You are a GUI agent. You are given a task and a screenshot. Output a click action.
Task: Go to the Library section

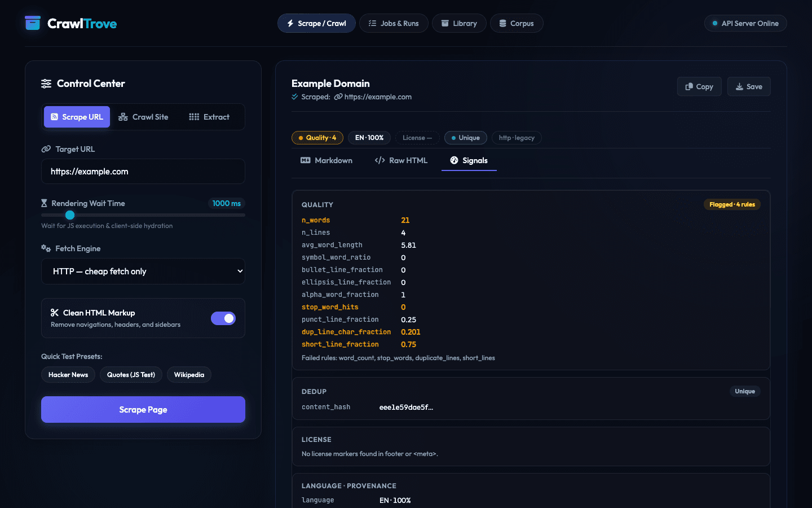click(x=459, y=23)
